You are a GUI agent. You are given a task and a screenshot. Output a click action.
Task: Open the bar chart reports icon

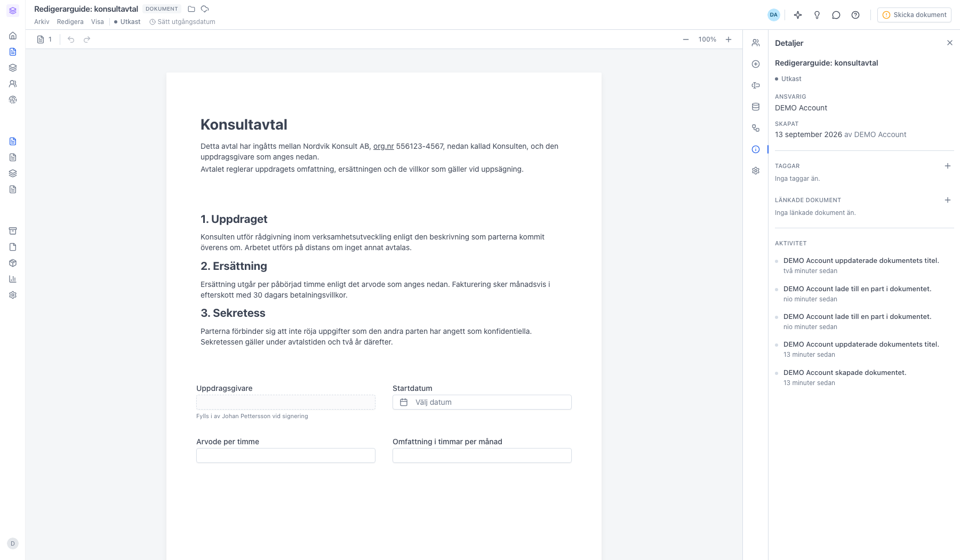tap(13, 279)
